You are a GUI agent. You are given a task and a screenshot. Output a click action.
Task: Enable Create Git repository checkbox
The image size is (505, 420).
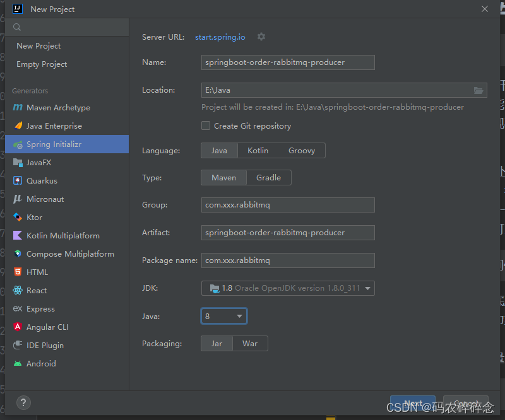pyautogui.click(x=206, y=125)
